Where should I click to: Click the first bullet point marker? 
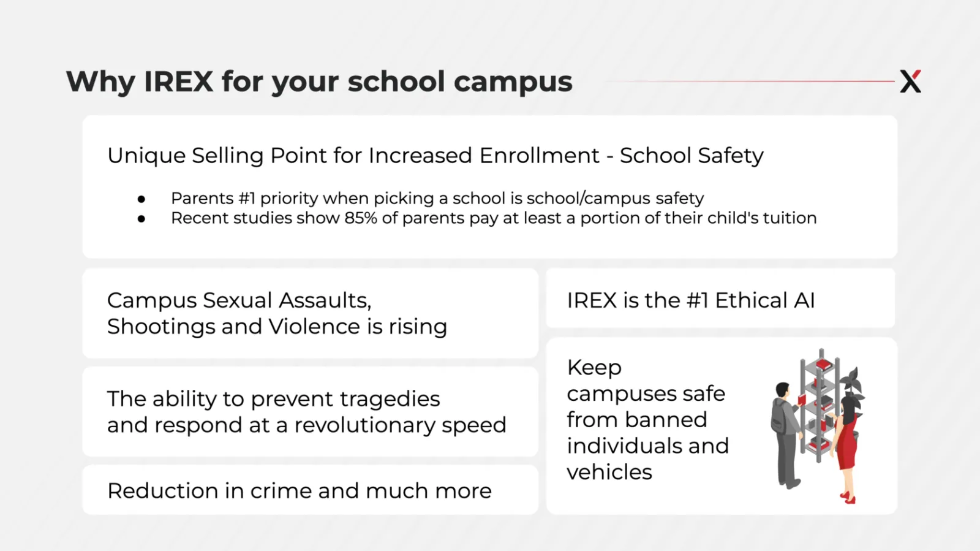pos(141,199)
